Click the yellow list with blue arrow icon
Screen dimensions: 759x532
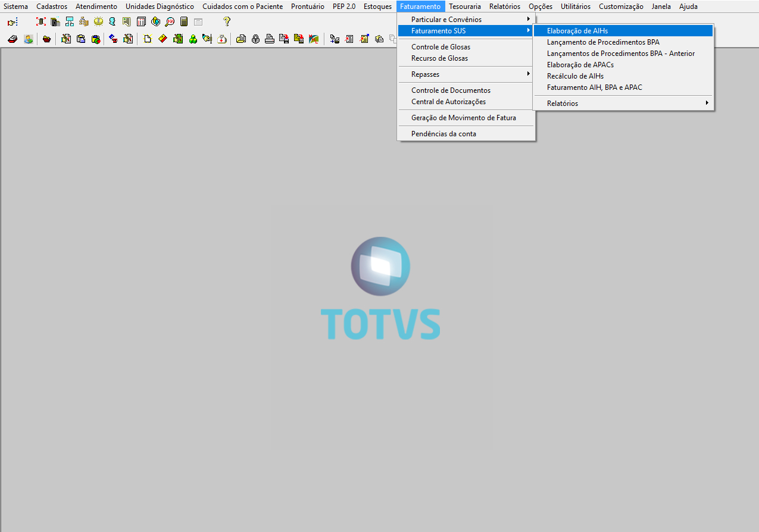[x=364, y=39]
